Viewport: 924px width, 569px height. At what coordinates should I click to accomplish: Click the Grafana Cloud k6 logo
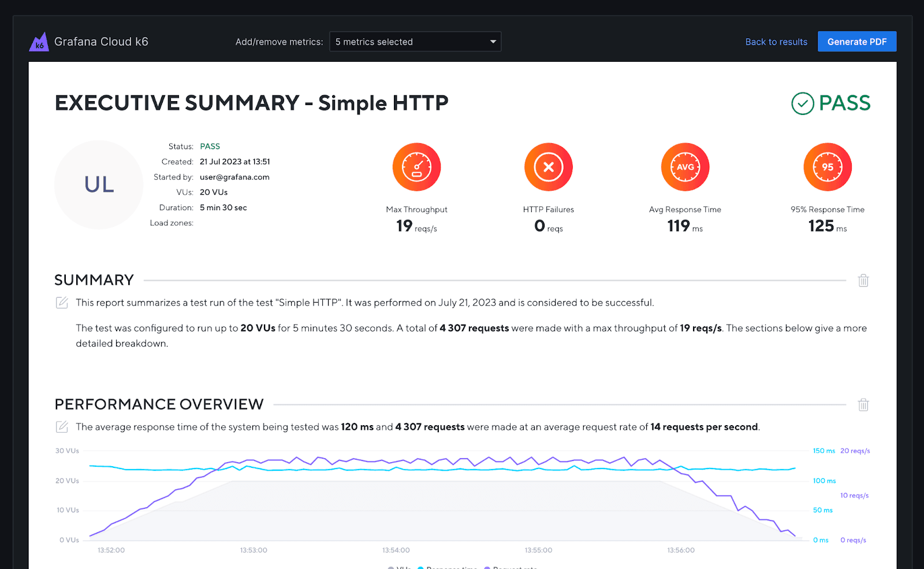coord(38,41)
